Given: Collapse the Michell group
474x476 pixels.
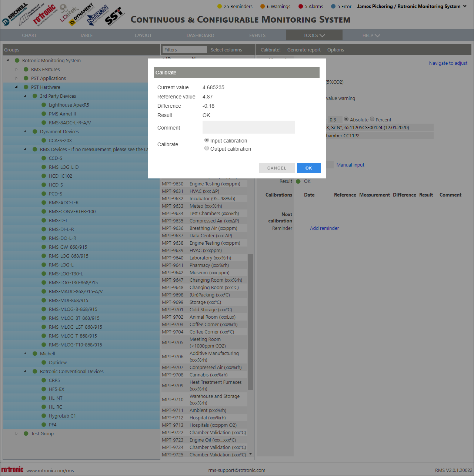Looking at the screenshot, I should click(x=25, y=353).
